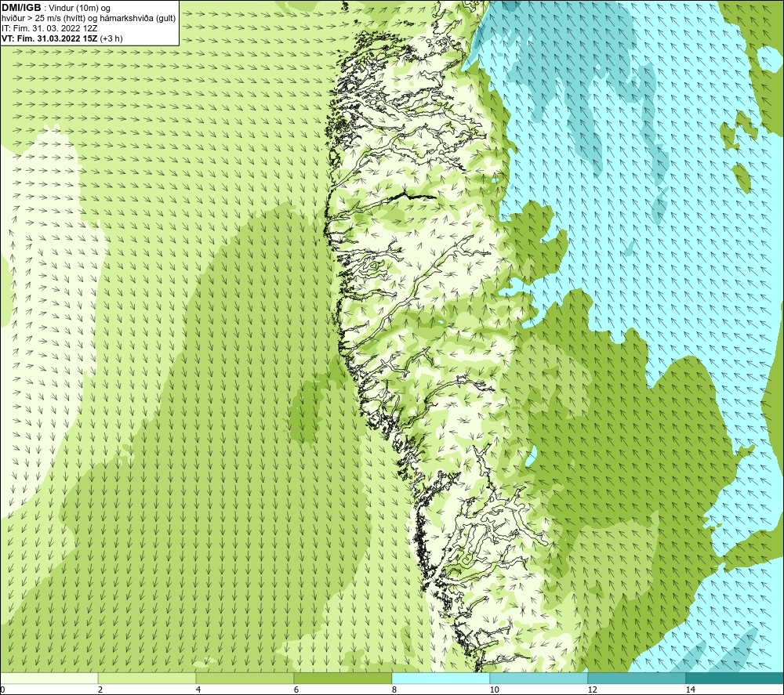
Task: Click the 10–12 m/s cyan legend swatch
Action: [539, 678]
